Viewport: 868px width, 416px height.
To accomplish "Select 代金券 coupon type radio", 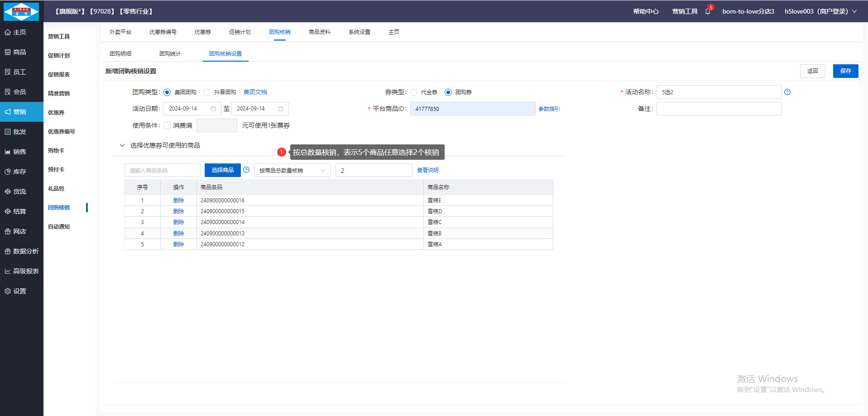I will [414, 92].
